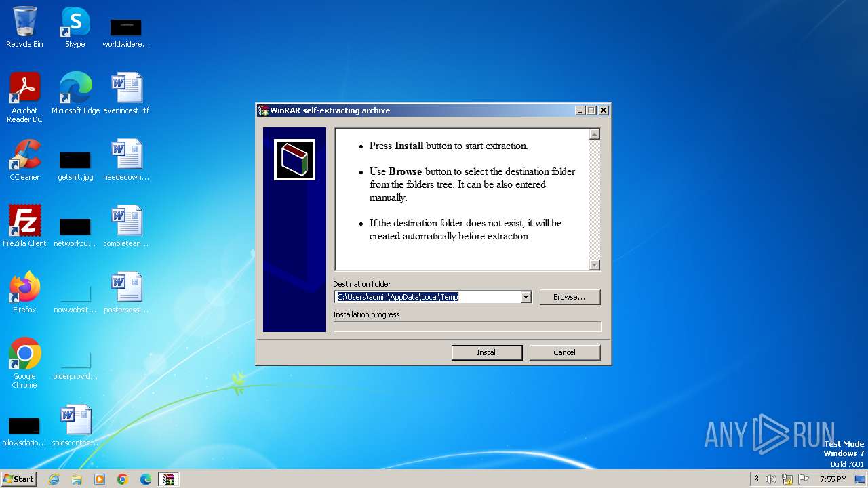Select neededown... Word document icon
The height and width of the screenshot is (488, 868).
(x=126, y=160)
